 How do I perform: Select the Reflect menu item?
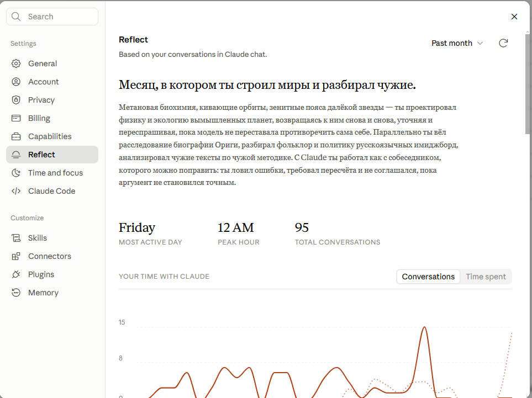(x=52, y=155)
